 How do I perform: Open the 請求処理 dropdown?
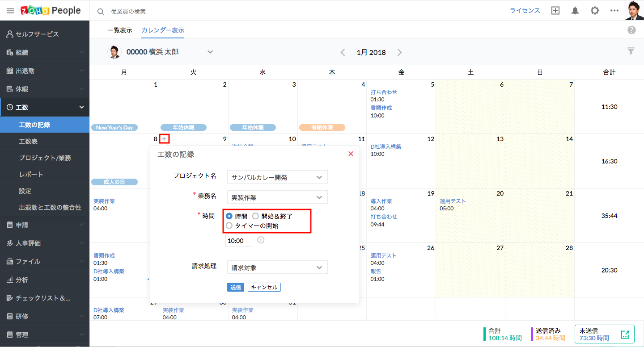(x=277, y=268)
